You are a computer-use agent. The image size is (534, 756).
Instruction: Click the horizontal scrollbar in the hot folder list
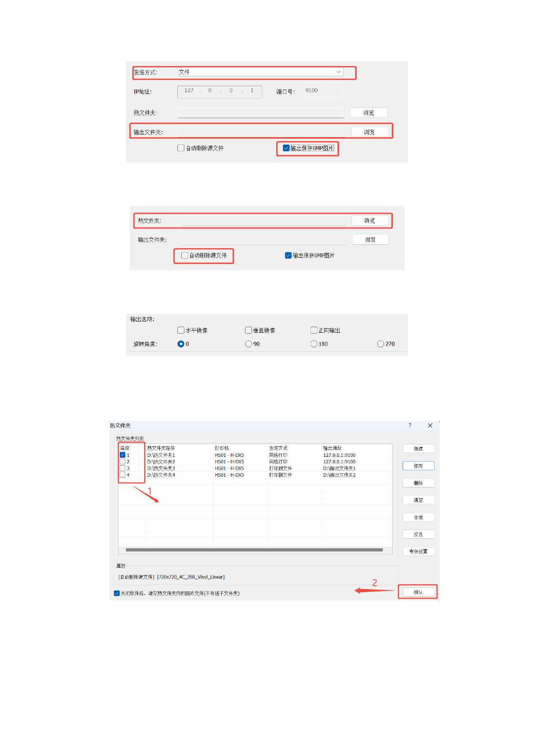click(x=254, y=550)
